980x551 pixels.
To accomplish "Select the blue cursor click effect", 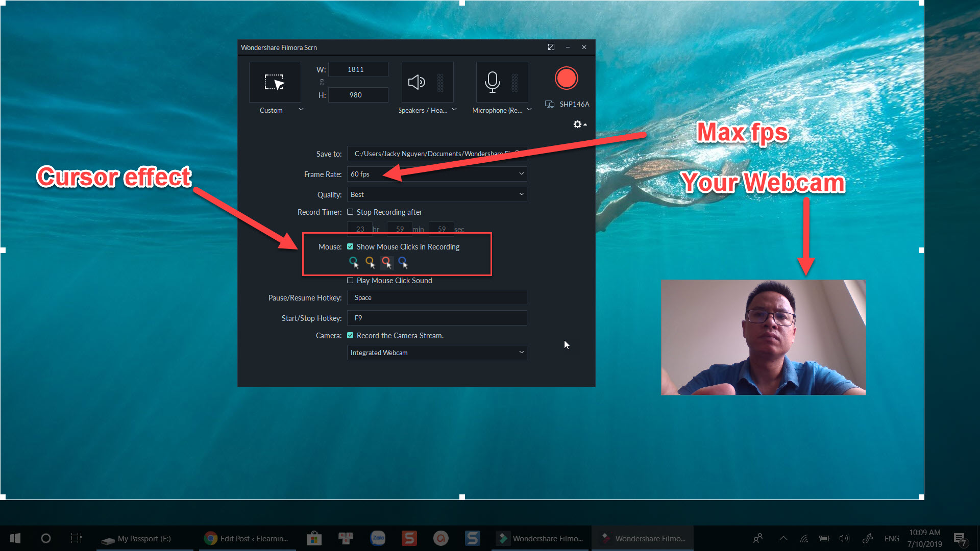I will [x=403, y=262].
